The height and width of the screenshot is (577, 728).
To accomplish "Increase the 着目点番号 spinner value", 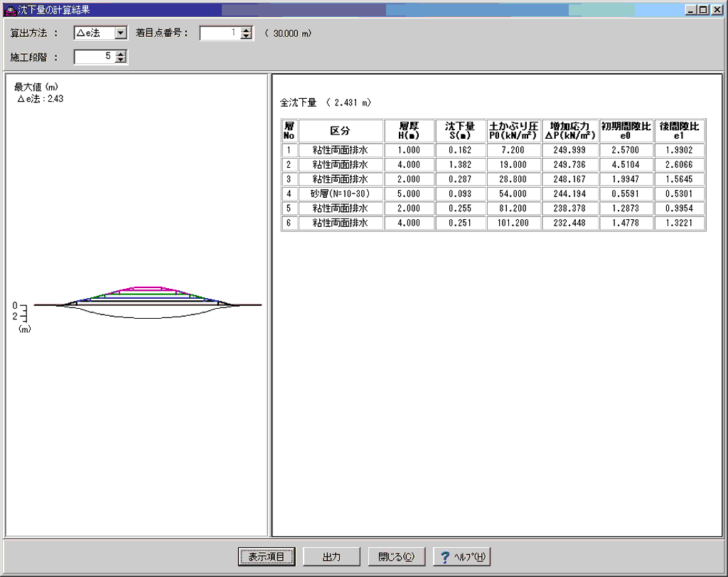I will point(247,30).
